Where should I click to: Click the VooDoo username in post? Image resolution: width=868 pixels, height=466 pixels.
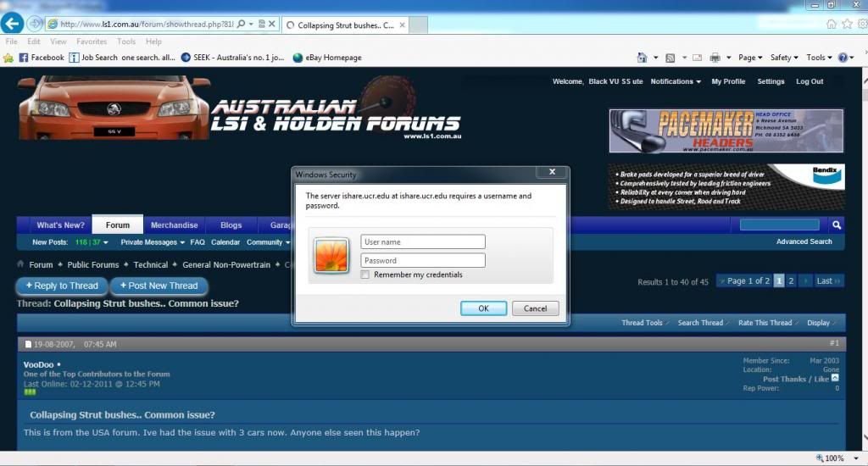[38, 364]
